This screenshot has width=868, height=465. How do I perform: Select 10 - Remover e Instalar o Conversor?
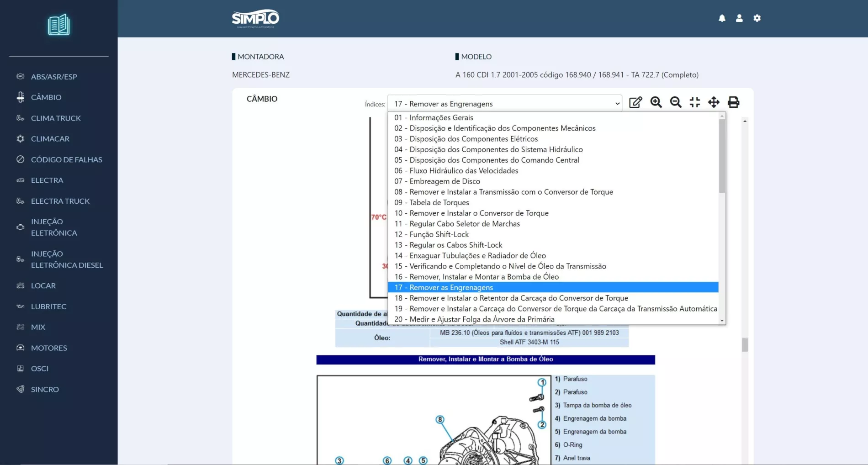pos(553,213)
